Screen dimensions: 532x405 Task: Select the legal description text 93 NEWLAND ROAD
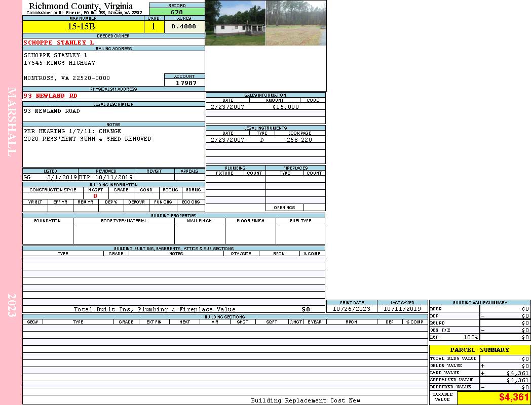point(52,111)
